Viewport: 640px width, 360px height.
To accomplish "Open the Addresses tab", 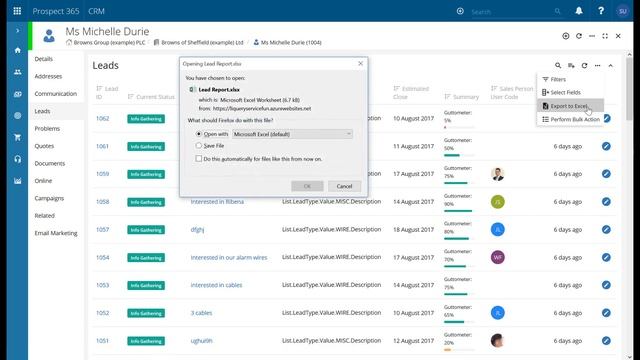I will [48, 76].
